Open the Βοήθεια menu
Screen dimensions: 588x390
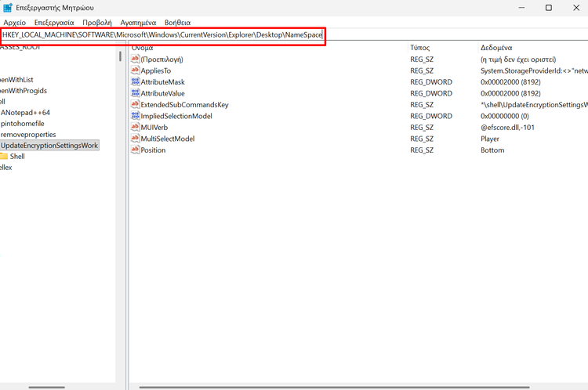(x=177, y=23)
